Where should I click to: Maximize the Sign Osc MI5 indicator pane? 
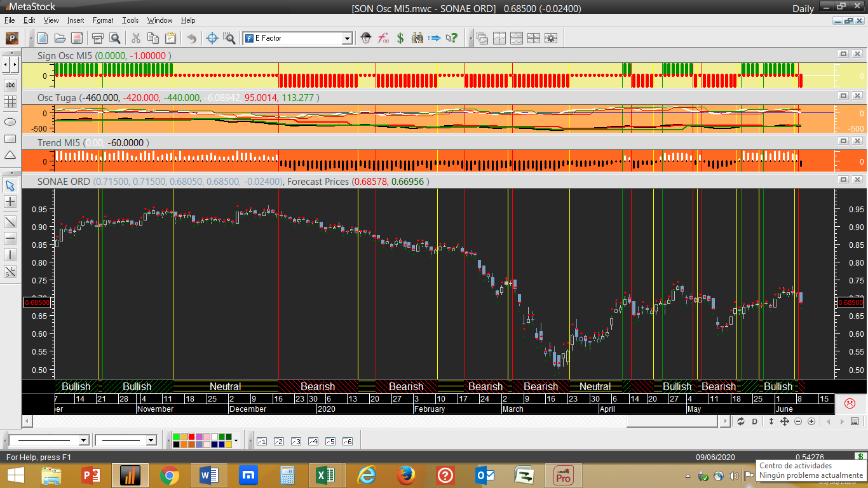coord(843,55)
